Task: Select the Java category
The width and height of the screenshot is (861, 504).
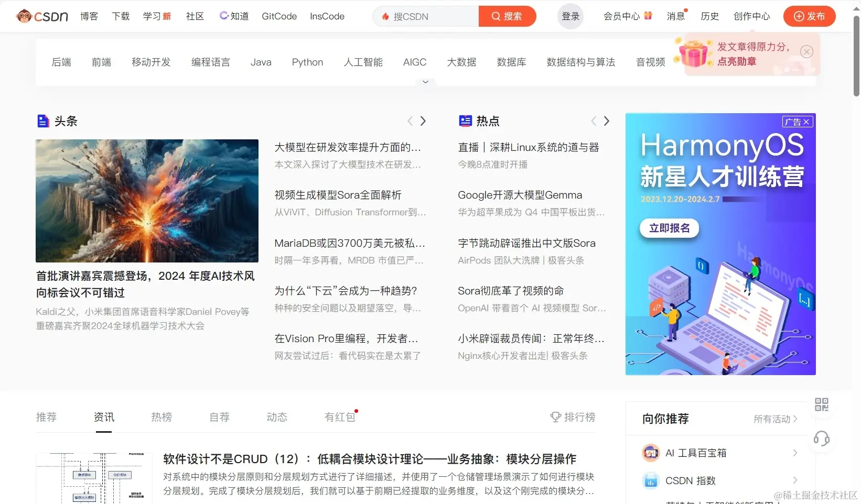Action: coord(261,62)
